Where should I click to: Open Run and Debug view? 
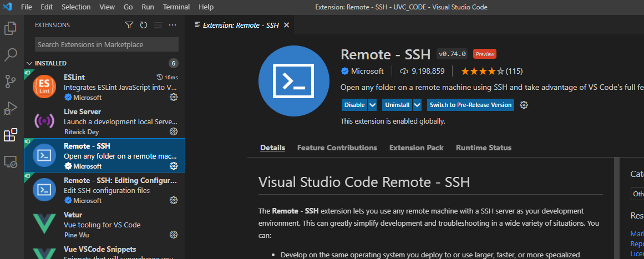click(11, 108)
